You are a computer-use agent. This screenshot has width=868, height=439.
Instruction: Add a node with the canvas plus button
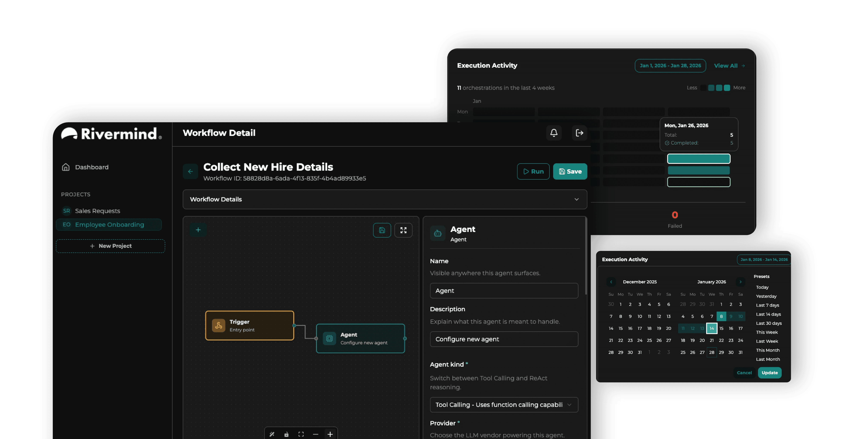pyautogui.click(x=198, y=230)
